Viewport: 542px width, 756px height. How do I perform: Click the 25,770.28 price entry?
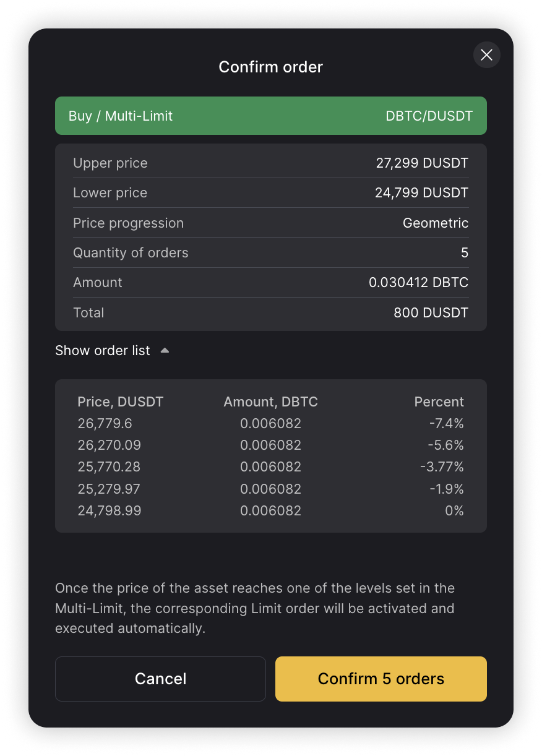tap(110, 467)
